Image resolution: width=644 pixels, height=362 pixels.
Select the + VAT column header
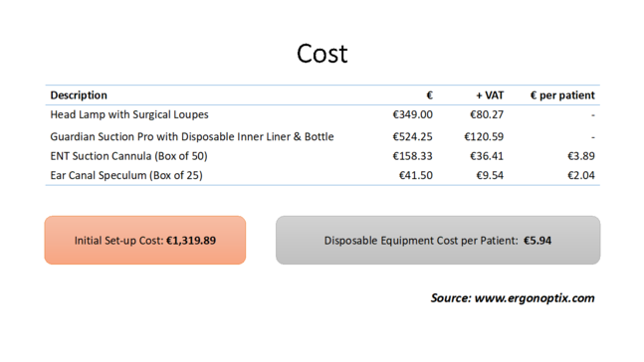click(x=490, y=95)
